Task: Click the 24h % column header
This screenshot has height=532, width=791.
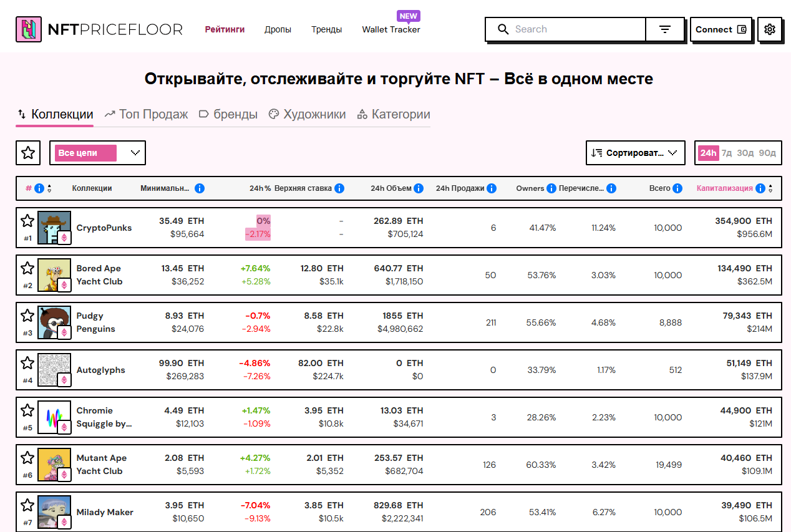Action: click(x=260, y=188)
